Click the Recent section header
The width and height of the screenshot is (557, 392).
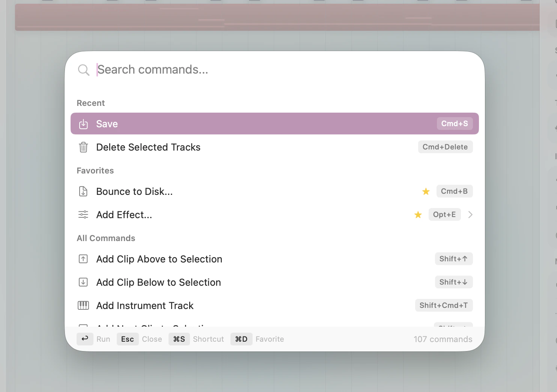91,103
